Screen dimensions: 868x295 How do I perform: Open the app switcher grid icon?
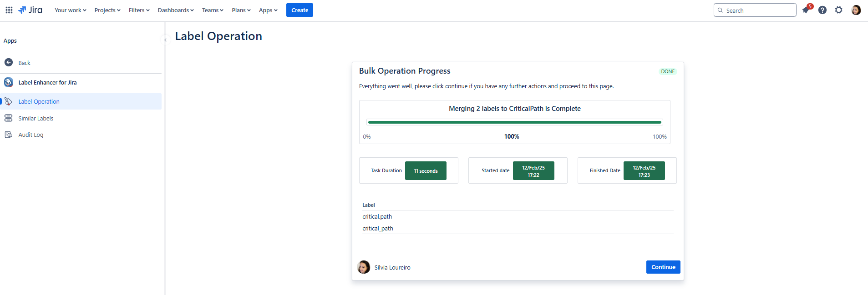[9, 10]
